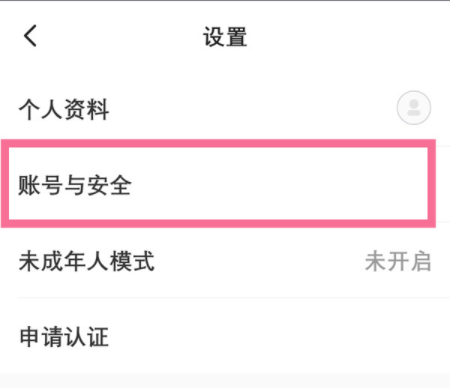Click the 未成年人模式 label text

(x=87, y=261)
